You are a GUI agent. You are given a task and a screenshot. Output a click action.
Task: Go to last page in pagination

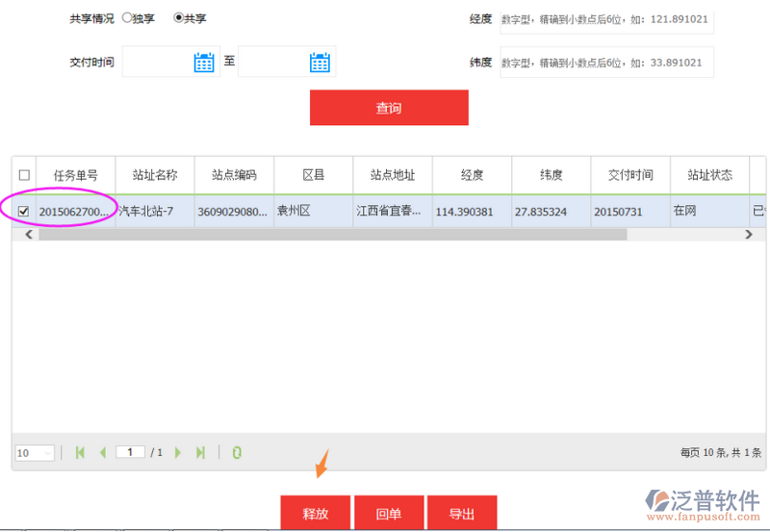pos(200,452)
